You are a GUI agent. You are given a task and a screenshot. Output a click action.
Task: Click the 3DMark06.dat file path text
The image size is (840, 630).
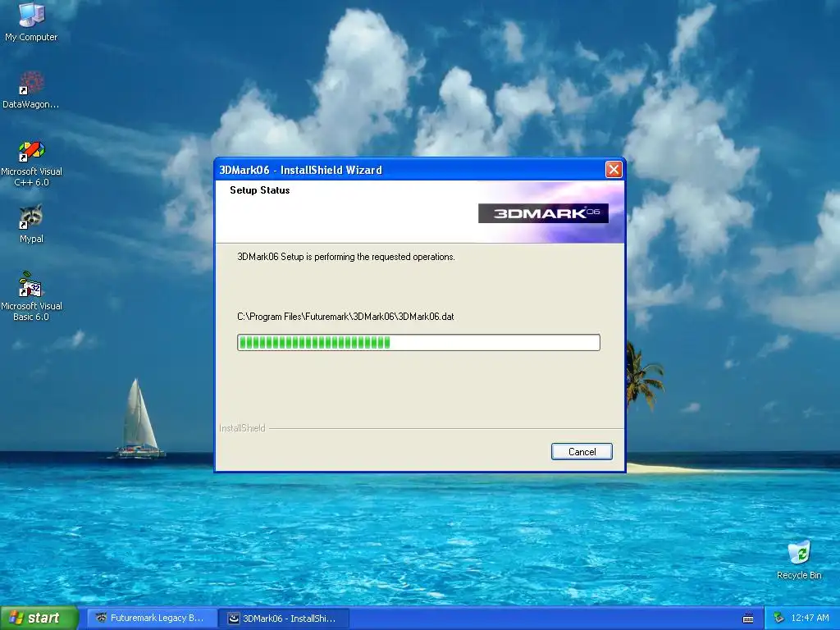[x=345, y=317]
